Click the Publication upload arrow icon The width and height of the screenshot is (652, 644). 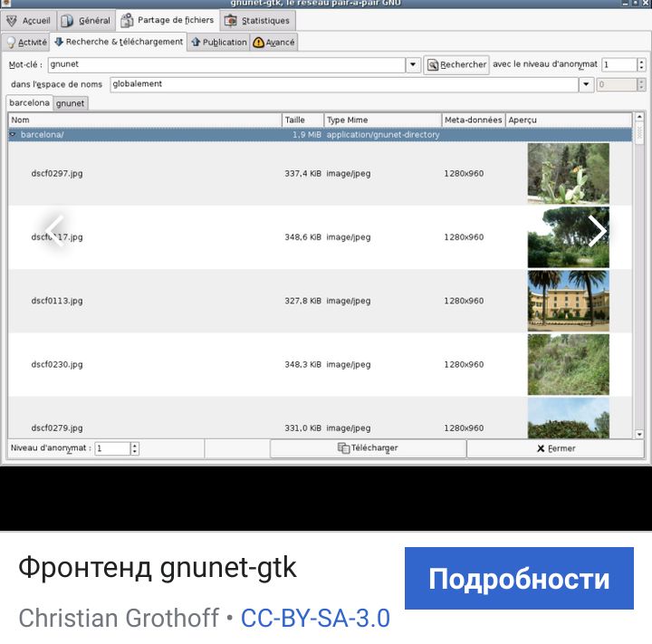tap(196, 42)
